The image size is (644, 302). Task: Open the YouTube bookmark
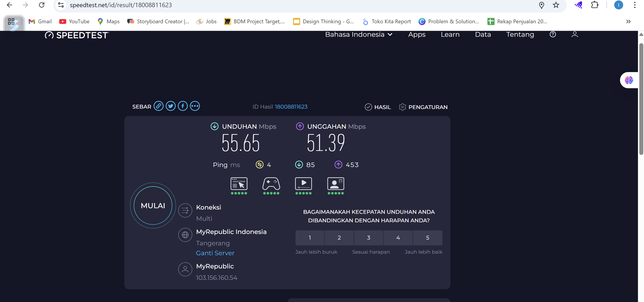click(74, 21)
